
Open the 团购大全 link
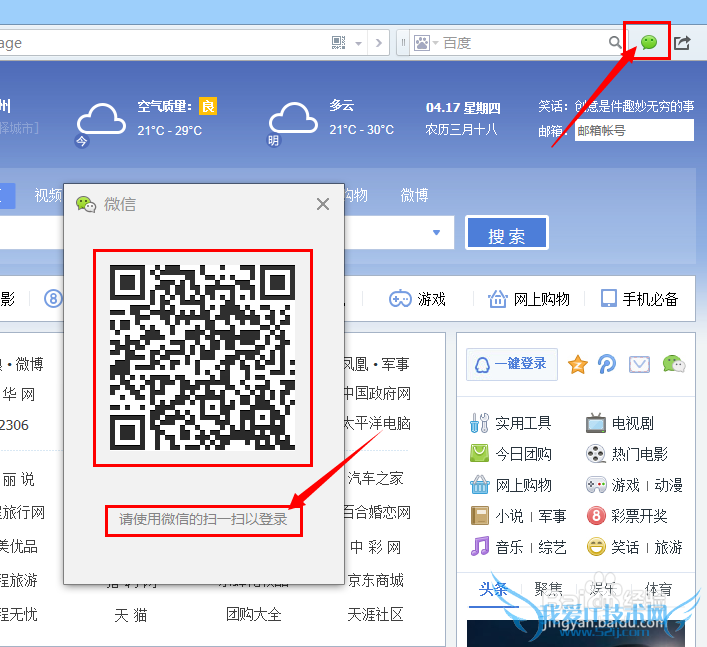tap(254, 615)
